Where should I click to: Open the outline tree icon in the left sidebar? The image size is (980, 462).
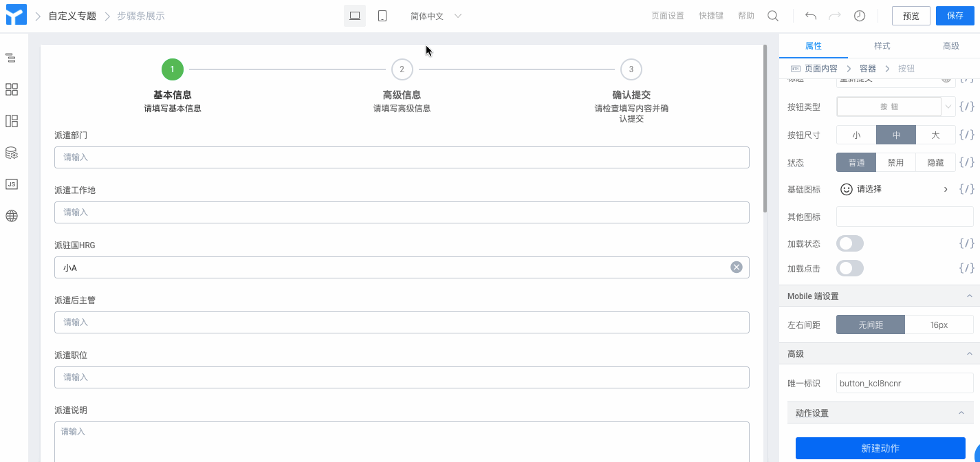(x=11, y=58)
